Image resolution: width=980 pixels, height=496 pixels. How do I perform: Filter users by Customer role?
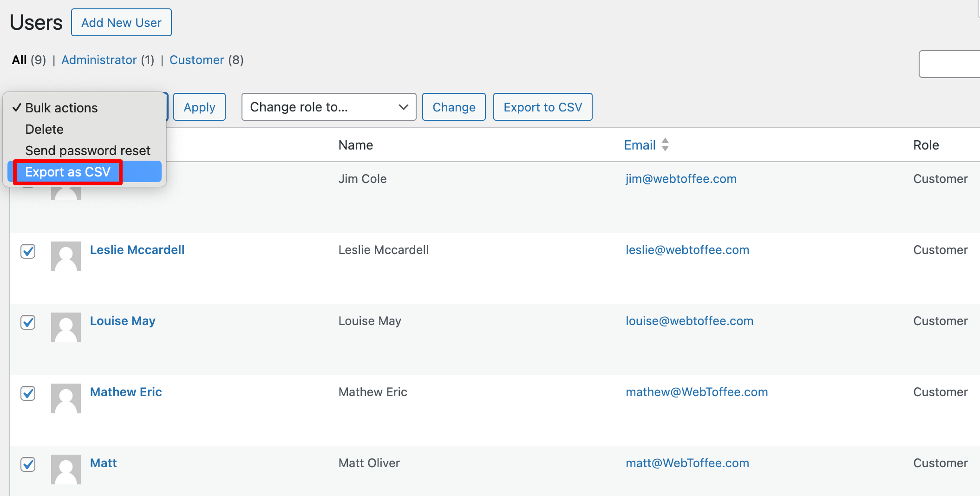pyautogui.click(x=196, y=60)
